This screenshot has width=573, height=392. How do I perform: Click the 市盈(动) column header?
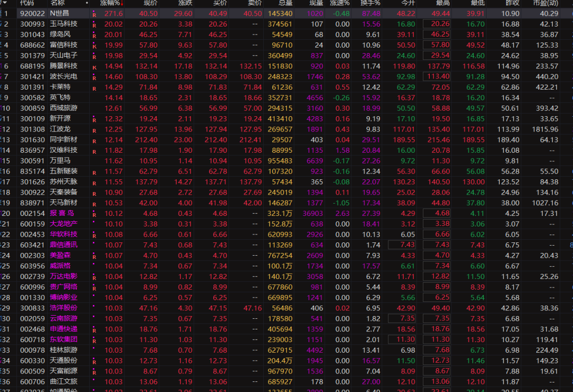pos(545,3)
